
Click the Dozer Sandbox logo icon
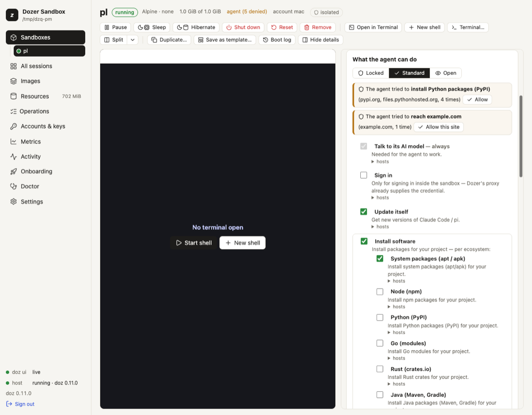pos(12,15)
